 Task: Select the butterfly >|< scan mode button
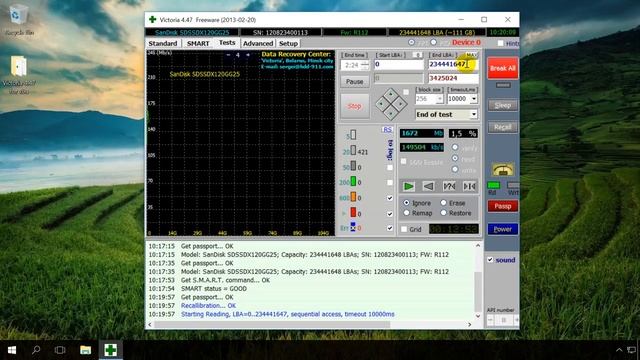point(469,187)
